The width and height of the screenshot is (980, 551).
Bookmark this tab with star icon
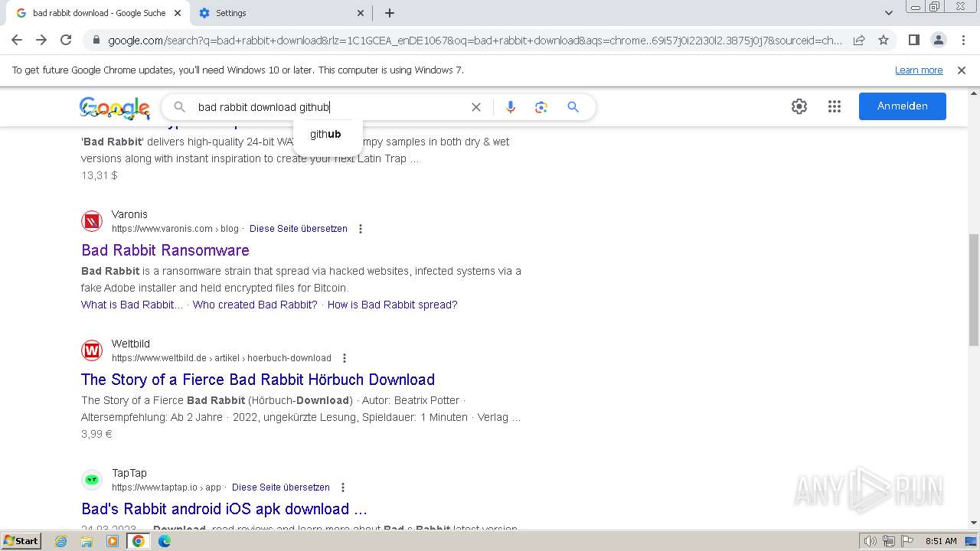884,40
